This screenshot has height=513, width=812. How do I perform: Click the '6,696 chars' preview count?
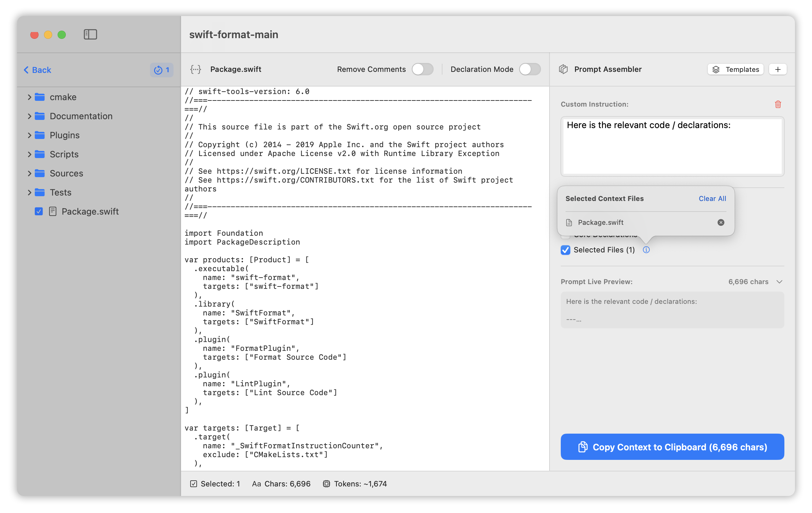[x=748, y=282]
